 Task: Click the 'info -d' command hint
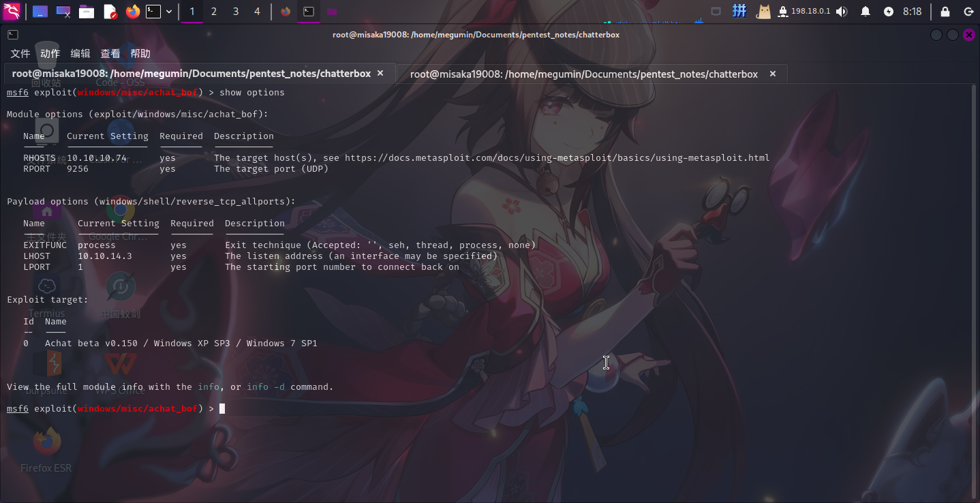[x=266, y=387]
